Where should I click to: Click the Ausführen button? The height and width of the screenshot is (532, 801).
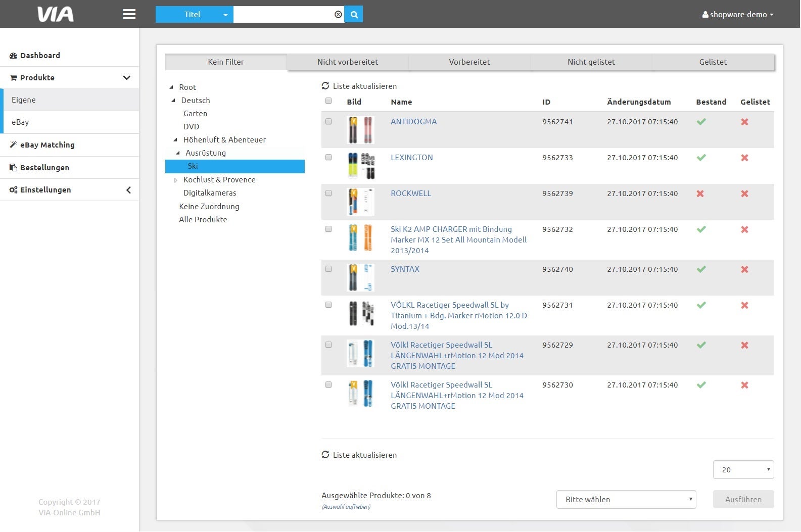(743, 499)
